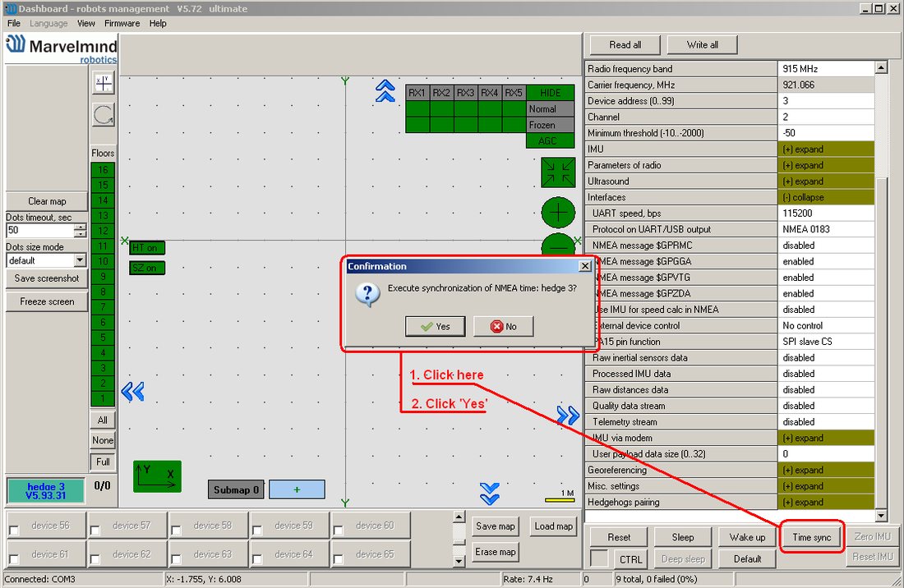Click the double down arrow map pan icon
This screenshot has height=588, width=904.
[x=490, y=494]
